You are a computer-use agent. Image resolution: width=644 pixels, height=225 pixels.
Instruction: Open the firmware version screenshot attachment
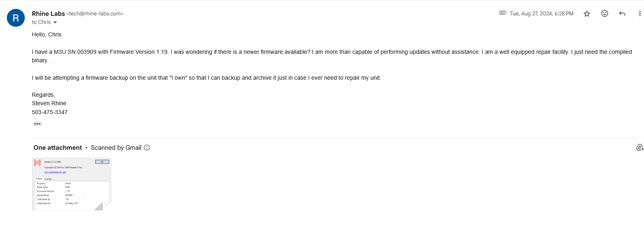(x=71, y=184)
